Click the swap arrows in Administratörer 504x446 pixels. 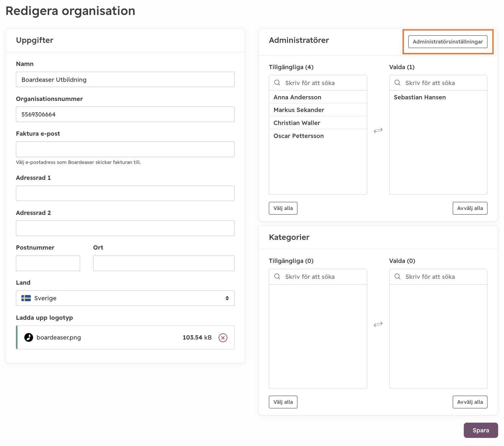point(378,130)
